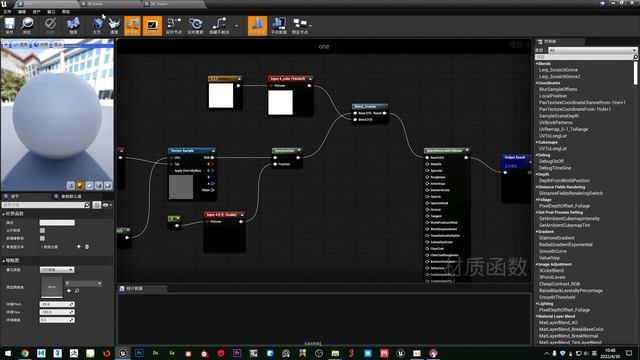This screenshot has width=640, height=360.
Task: Toggle the highlighted Live Preview toolbar button
Action: 152,26
